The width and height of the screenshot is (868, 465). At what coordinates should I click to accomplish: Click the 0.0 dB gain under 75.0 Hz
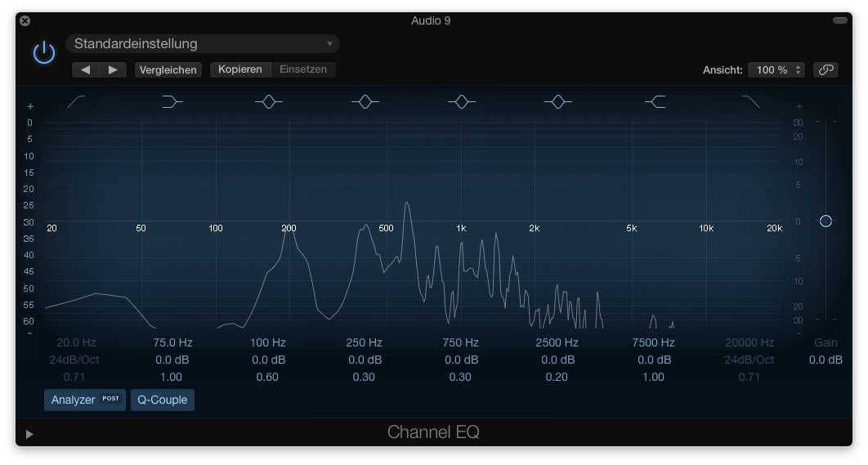(172, 360)
